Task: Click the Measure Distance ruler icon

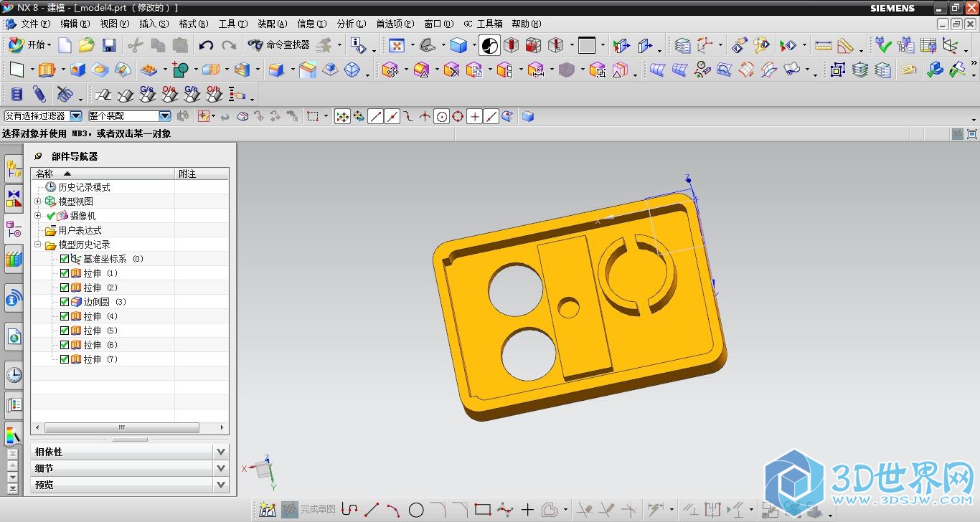Action: pyautogui.click(x=823, y=46)
